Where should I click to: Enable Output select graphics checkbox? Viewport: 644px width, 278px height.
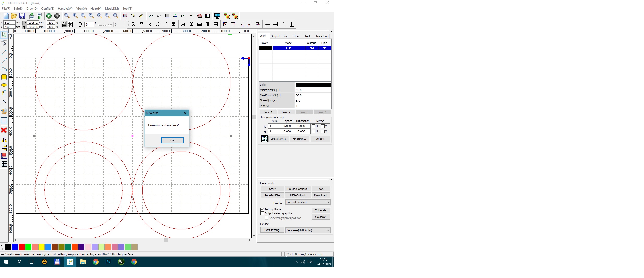click(262, 213)
